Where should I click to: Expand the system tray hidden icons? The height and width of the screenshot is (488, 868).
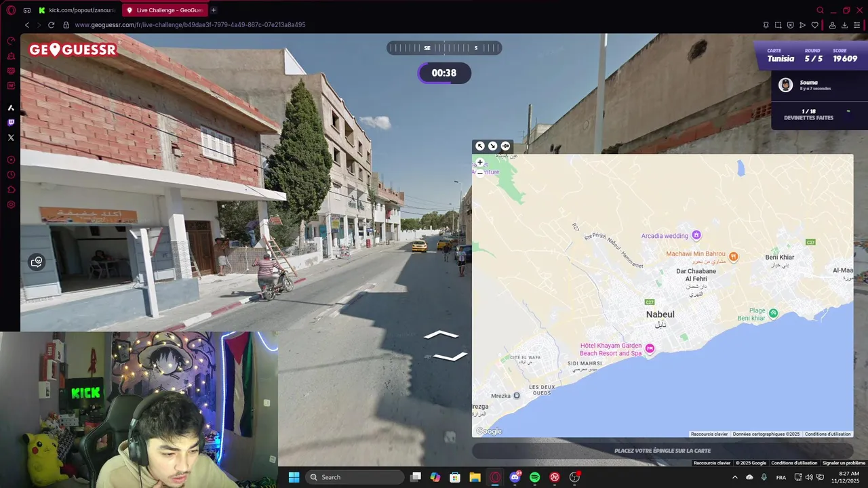tap(734, 477)
